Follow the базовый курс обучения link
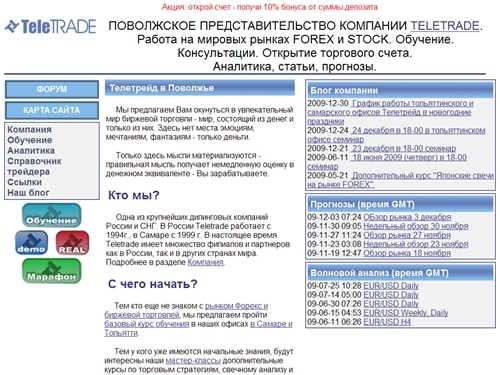This screenshot has height=375, width=500. (x=147, y=324)
